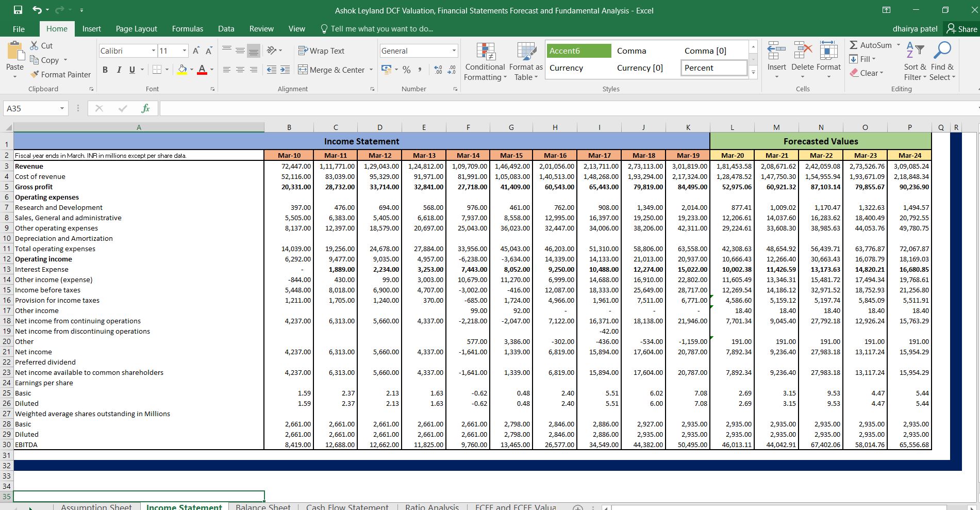980x510 pixels.
Task: Click Decrease Indent icon
Action: point(272,70)
